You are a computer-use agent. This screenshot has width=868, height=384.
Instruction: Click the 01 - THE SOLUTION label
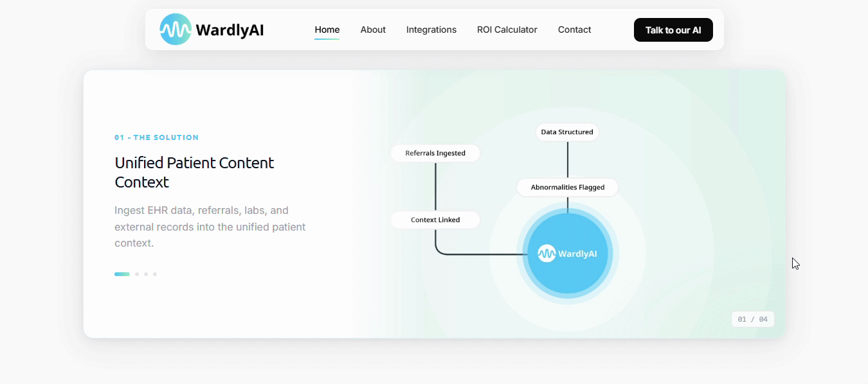(x=156, y=137)
